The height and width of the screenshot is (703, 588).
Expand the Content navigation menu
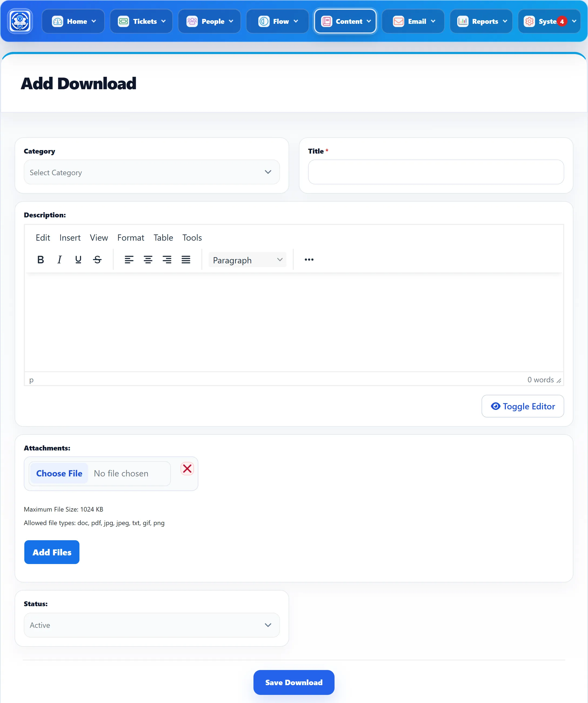pyautogui.click(x=346, y=21)
